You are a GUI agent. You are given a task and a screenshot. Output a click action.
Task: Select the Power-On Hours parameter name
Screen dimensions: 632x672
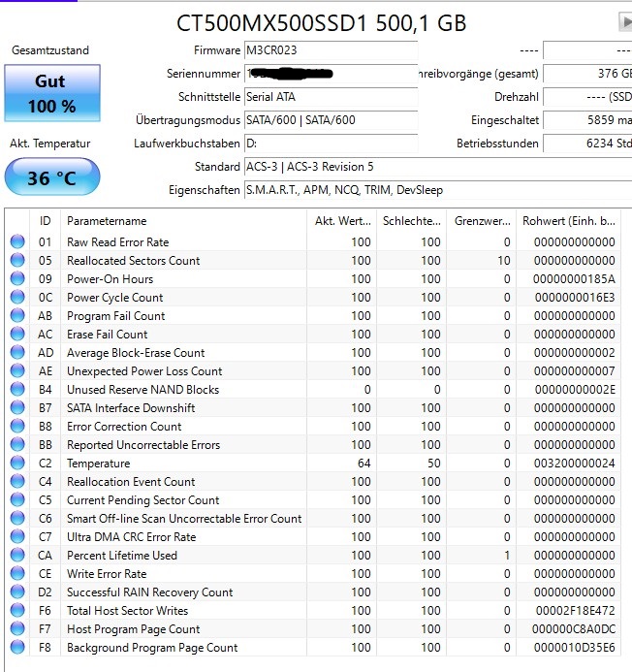point(111,279)
